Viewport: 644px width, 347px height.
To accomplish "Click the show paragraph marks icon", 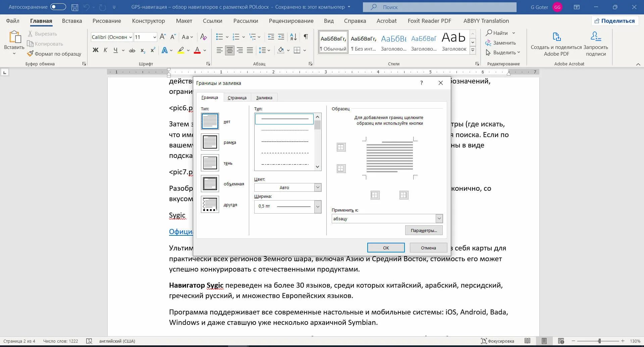I will pos(306,37).
